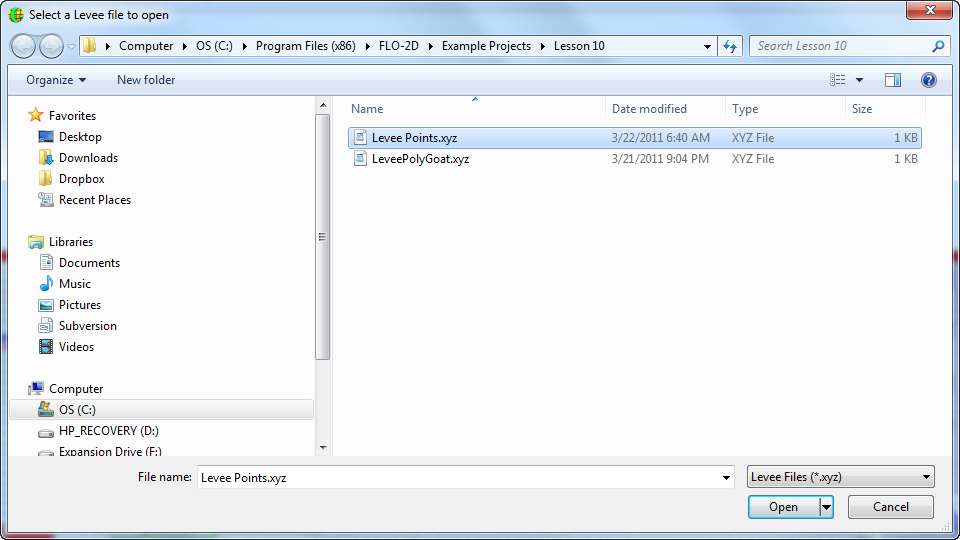Open the Dropbox folder in Favorites
Image resolution: width=960 pixels, height=540 pixels.
(81, 179)
